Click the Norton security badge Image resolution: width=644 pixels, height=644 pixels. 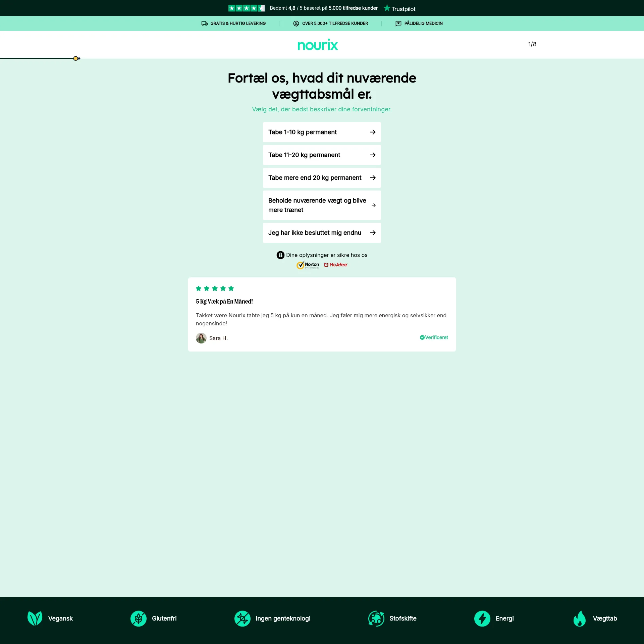(308, 265)
